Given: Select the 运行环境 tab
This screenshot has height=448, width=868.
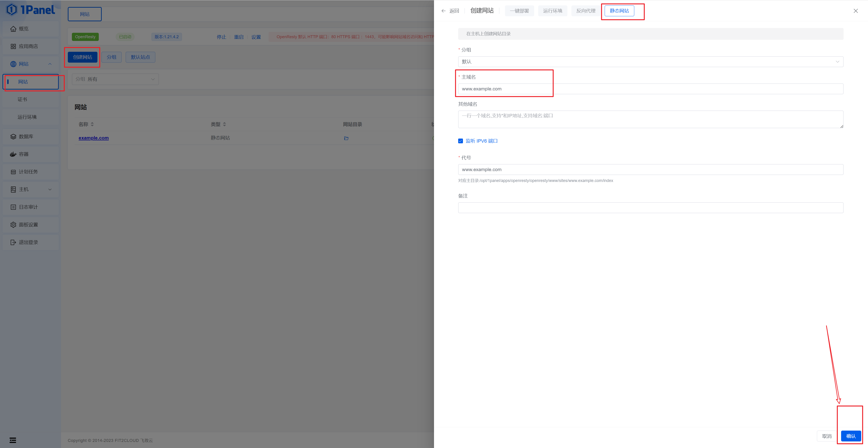Looking at the screenshot, I should [552, 11].
